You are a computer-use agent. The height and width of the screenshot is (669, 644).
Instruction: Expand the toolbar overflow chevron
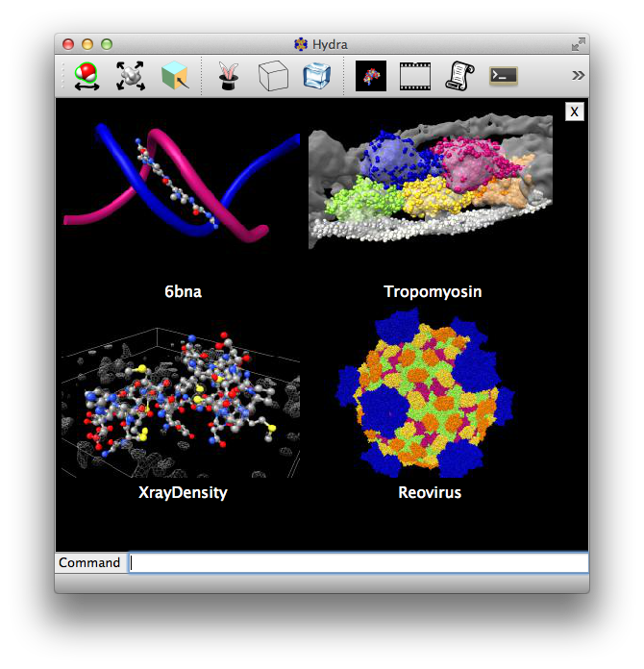coord(578,75)
